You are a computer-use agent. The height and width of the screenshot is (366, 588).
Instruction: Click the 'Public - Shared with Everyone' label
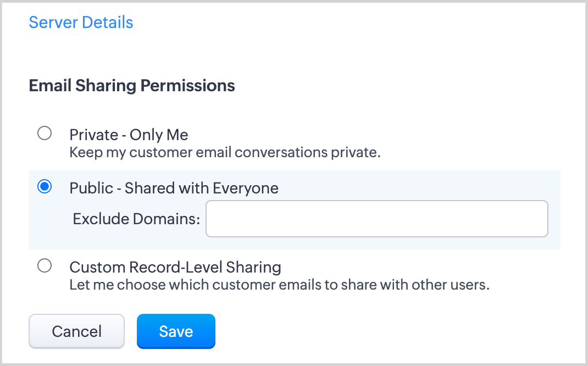pos(174,188)
